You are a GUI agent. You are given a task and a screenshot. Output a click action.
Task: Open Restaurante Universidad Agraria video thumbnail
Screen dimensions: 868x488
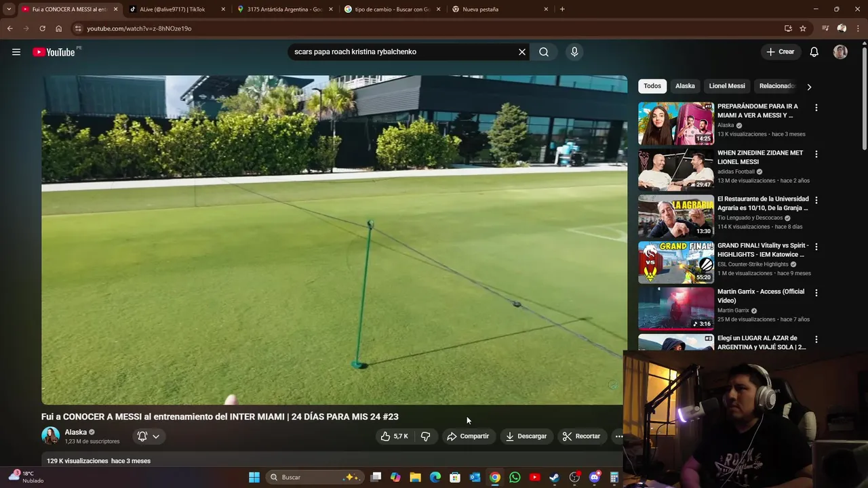pos(676,216)
